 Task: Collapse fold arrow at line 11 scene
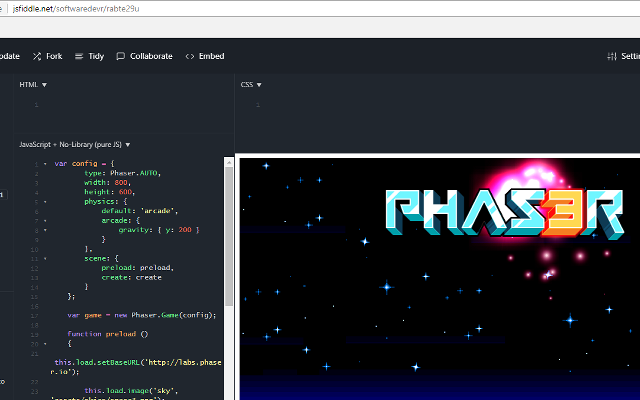tap(45, 259)
